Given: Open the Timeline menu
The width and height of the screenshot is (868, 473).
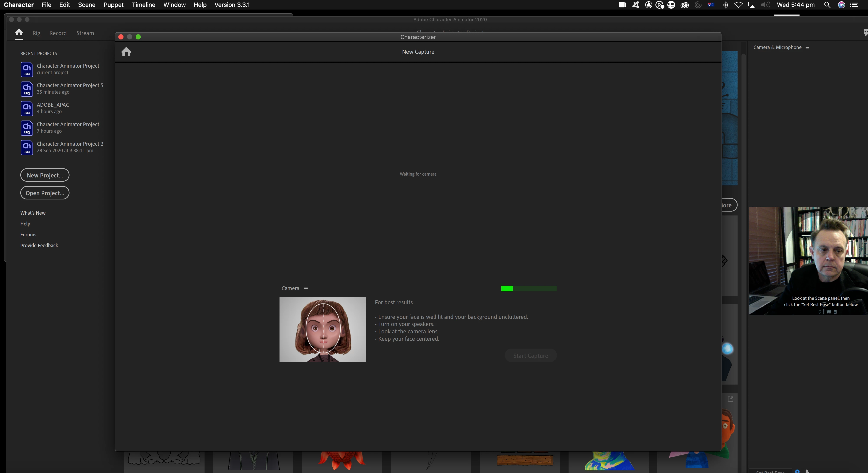Looking at the screenshot, I should tap(143, 5).
